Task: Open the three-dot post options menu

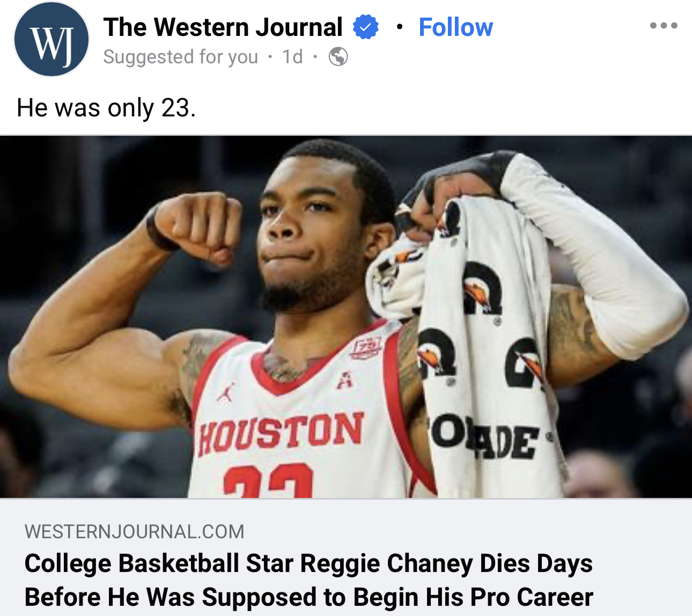Action: [663, 26]
